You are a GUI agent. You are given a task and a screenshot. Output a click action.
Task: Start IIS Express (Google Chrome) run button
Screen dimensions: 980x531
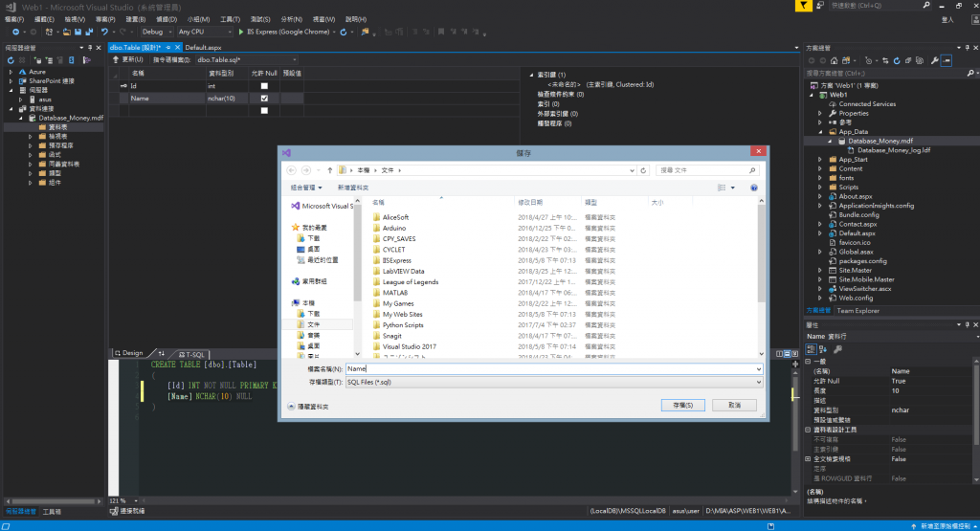(283, 32)
